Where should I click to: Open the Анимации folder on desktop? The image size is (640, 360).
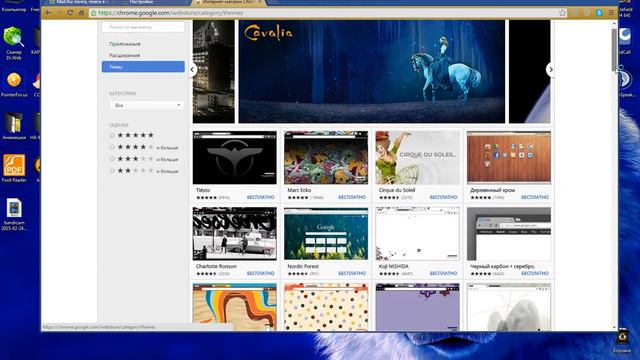click(14, 126)
